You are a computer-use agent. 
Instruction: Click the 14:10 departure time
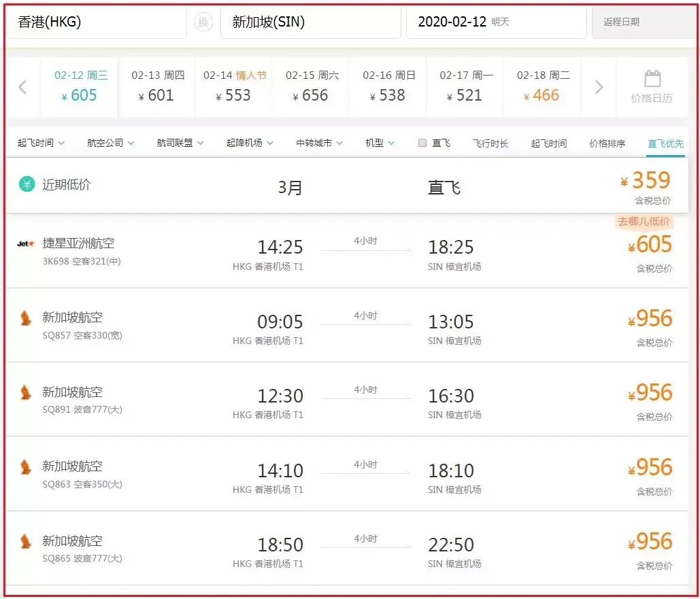click(x=280, y=470)
